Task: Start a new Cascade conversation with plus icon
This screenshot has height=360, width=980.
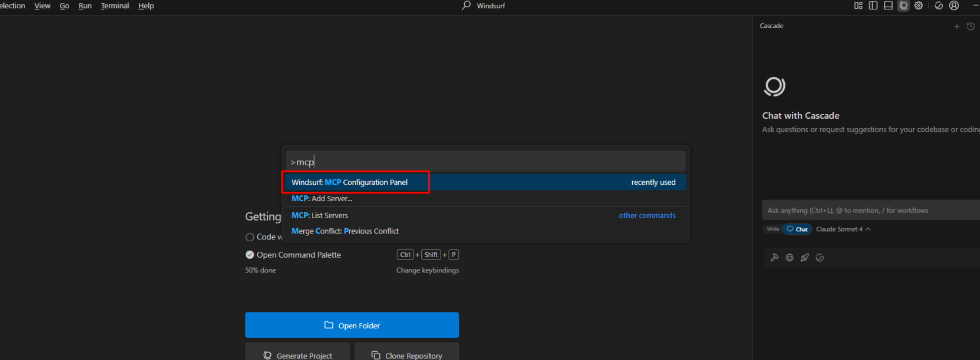Action: [957, 26]
